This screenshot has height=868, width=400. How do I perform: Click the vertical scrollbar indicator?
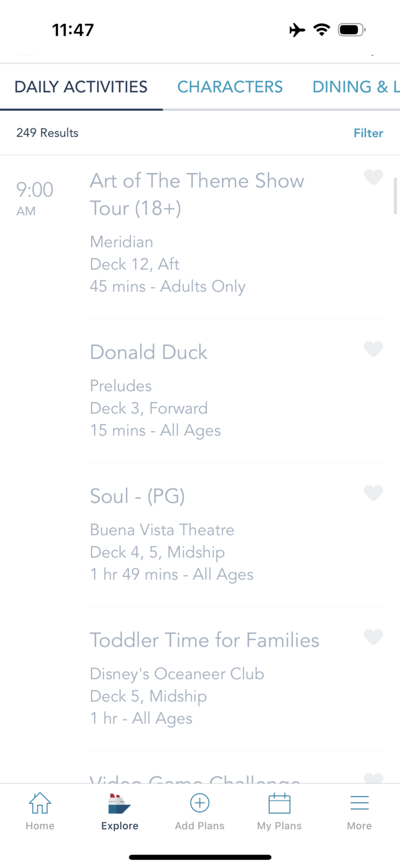(395, 196)
